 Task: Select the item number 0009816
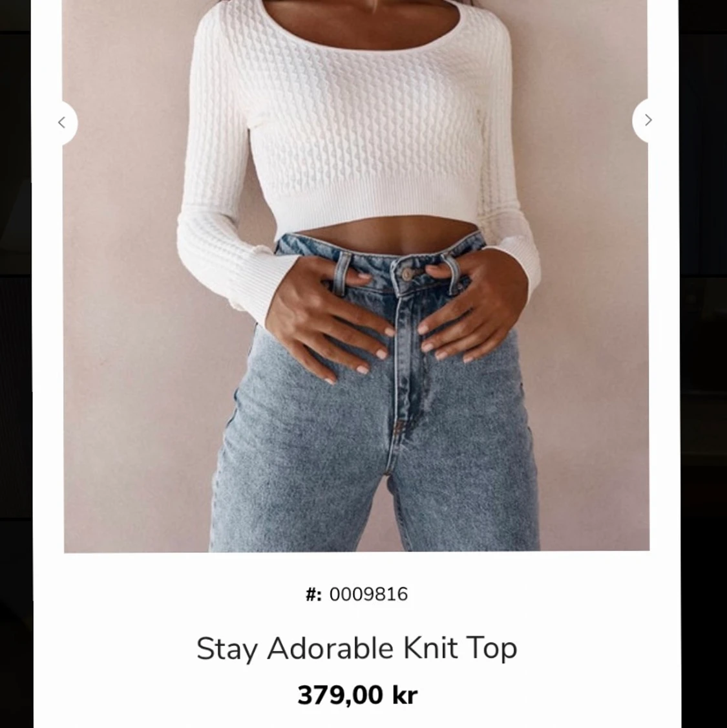click(x=368, y=594)
